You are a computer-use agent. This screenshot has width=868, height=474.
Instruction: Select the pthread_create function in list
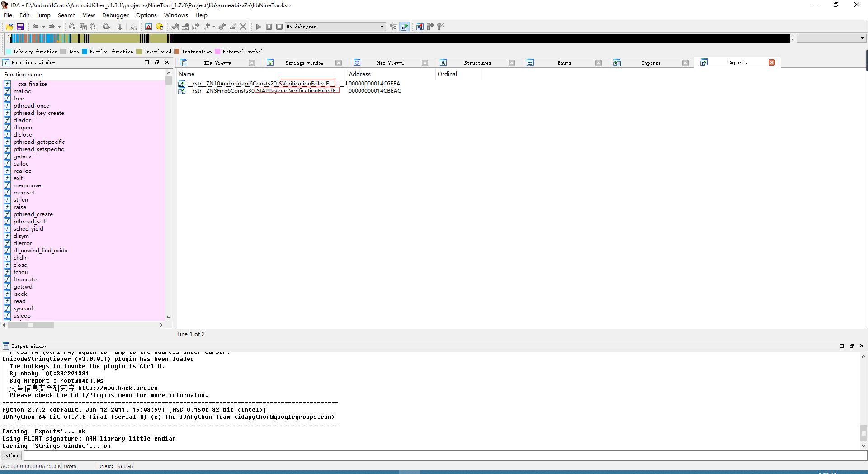[x=33, y=214]
